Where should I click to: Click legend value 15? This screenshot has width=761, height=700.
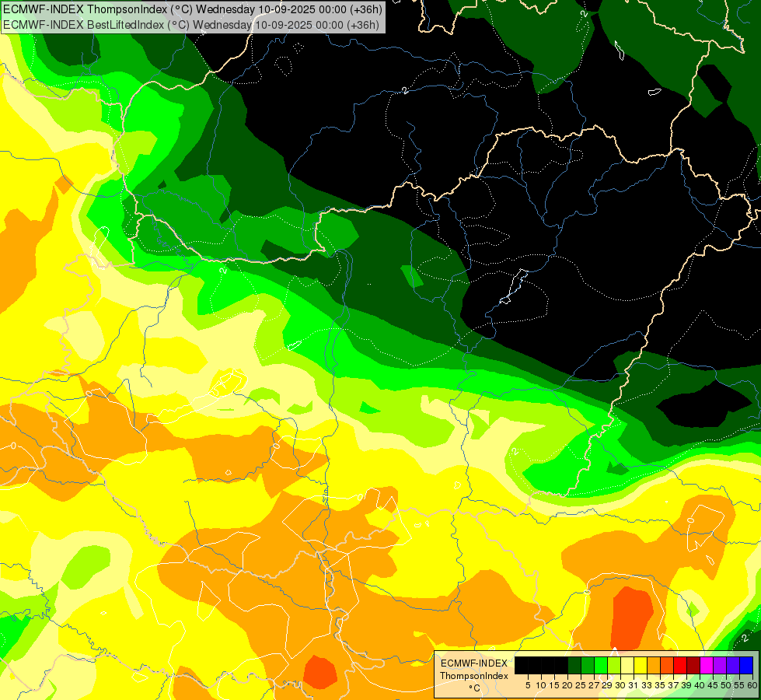554,685
